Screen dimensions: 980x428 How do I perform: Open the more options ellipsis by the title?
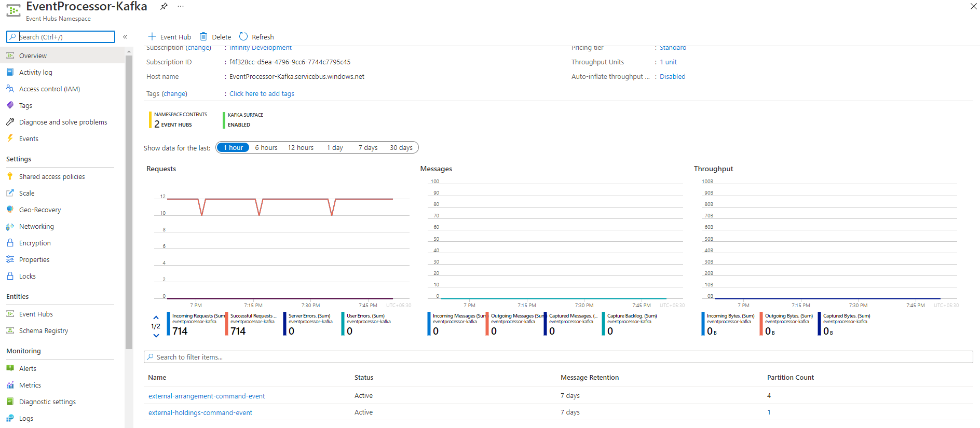pos(181,6)
